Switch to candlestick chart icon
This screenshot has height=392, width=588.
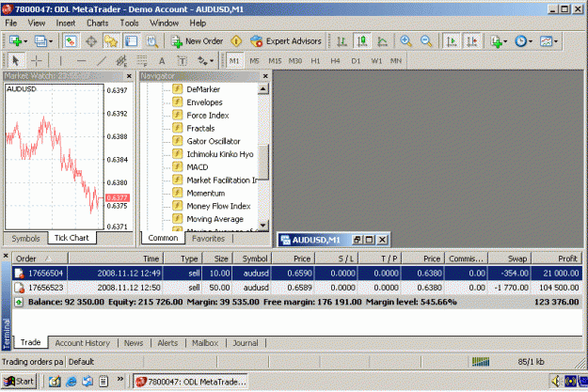(x=362, y=40)
